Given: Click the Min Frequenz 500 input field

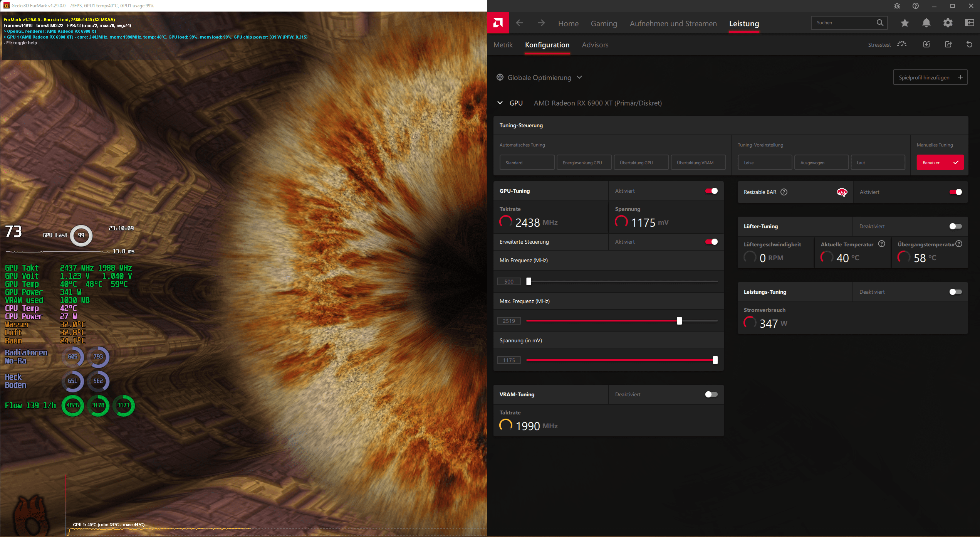Looking at the screenshot, I should (x=509, y=281).
